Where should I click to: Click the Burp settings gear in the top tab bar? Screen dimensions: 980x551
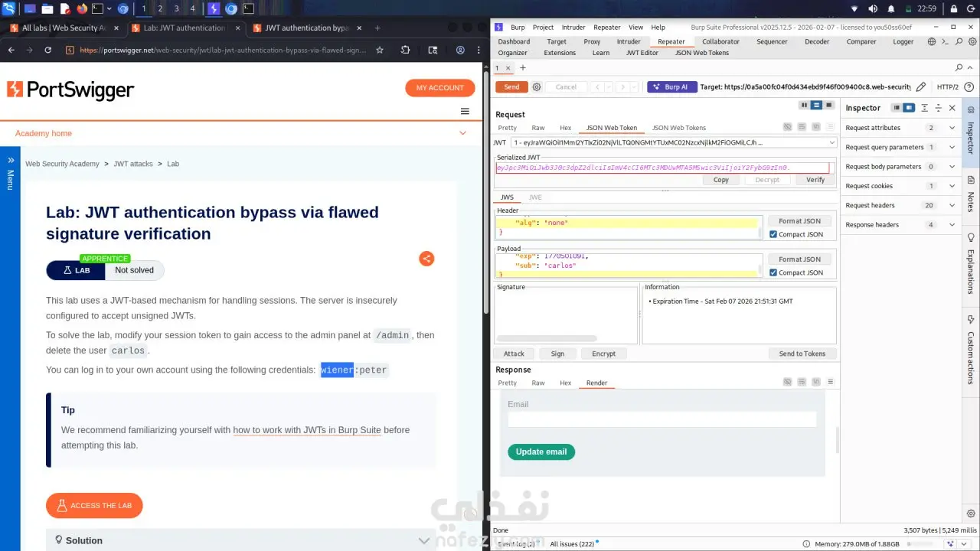point(972,41)
